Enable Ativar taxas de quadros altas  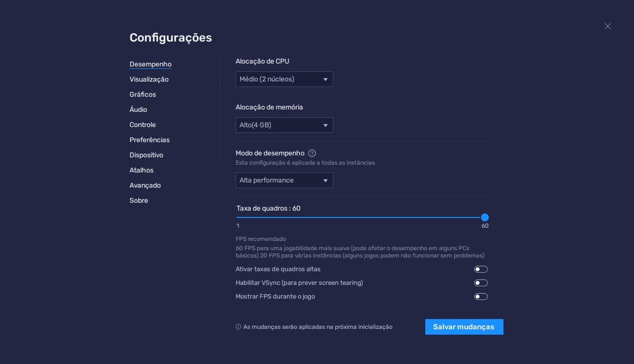(481, 269)
